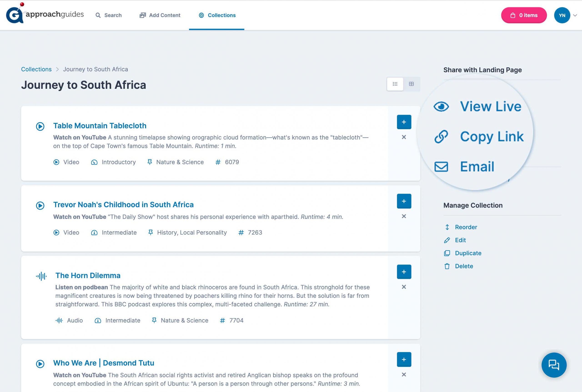Select History, Local Personality tag
582x392 pixels.
click(192, 233)
